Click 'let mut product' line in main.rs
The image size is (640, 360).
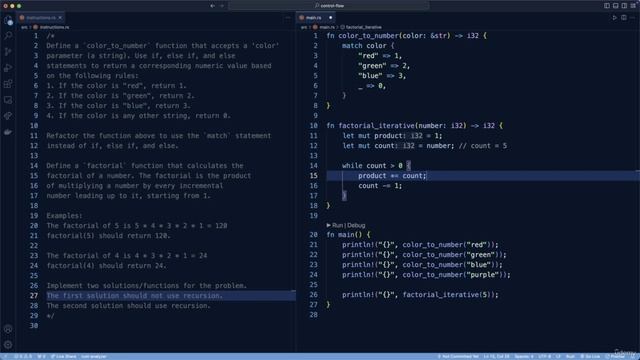point(392,136)
